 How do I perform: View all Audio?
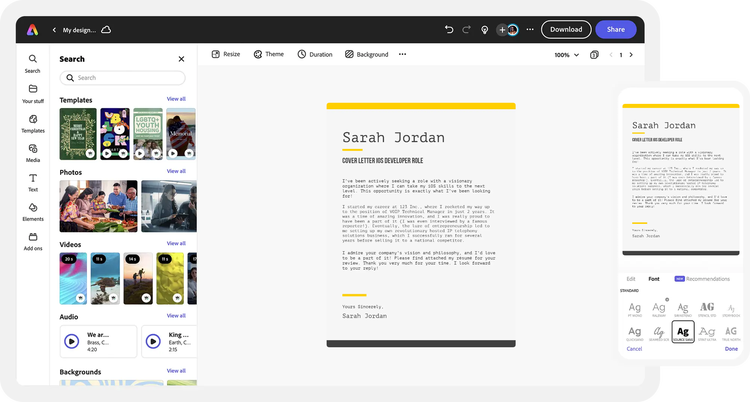pos(176,316)
